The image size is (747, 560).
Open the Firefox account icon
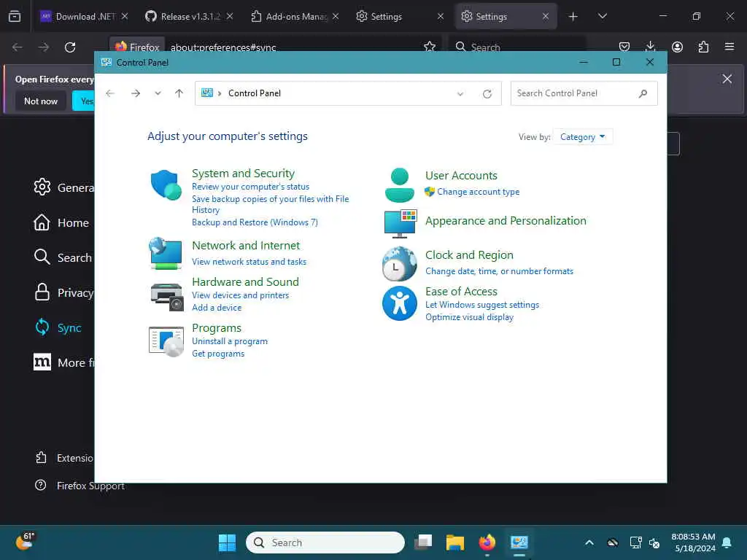point(677,47)
